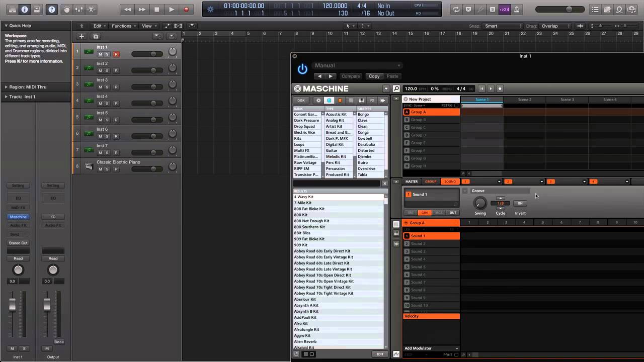Select Scene 2 in the Maschine arranger
Viewport: 644px width, 362px height.
(525, 100)
